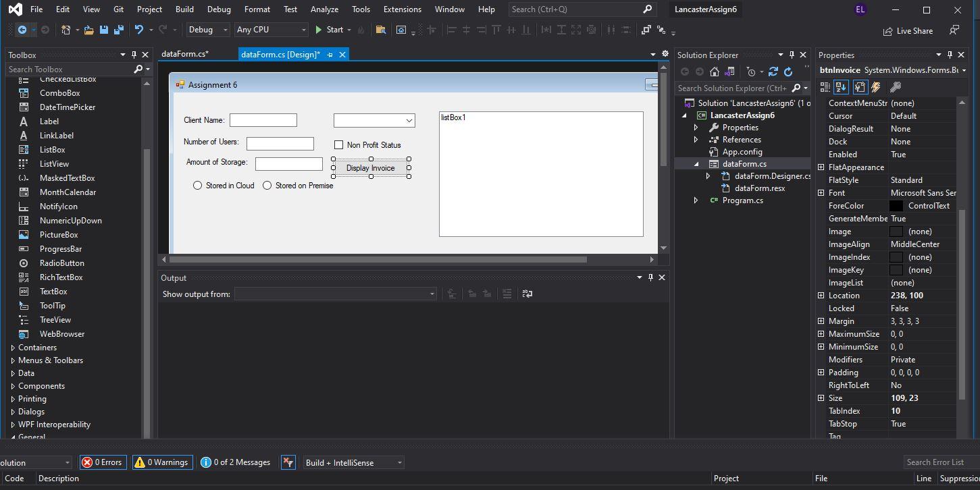Switch Properties to Alphabetical sort view
Viewport: 980px width, 490px height.
[841, 87]
